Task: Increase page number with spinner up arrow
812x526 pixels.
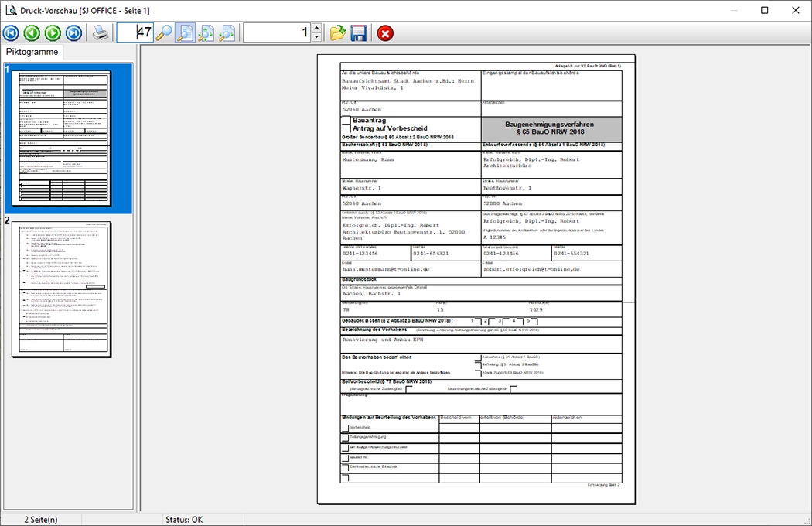Action: click(317, 28)
